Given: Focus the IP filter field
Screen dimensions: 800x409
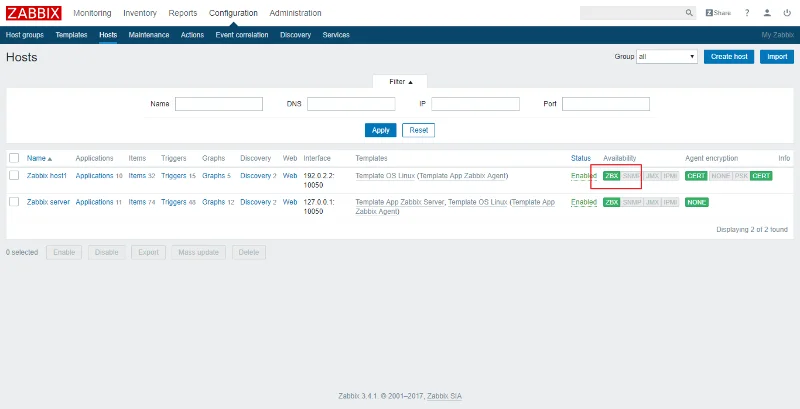Looking at the screenshot, I should click(476, 104).
